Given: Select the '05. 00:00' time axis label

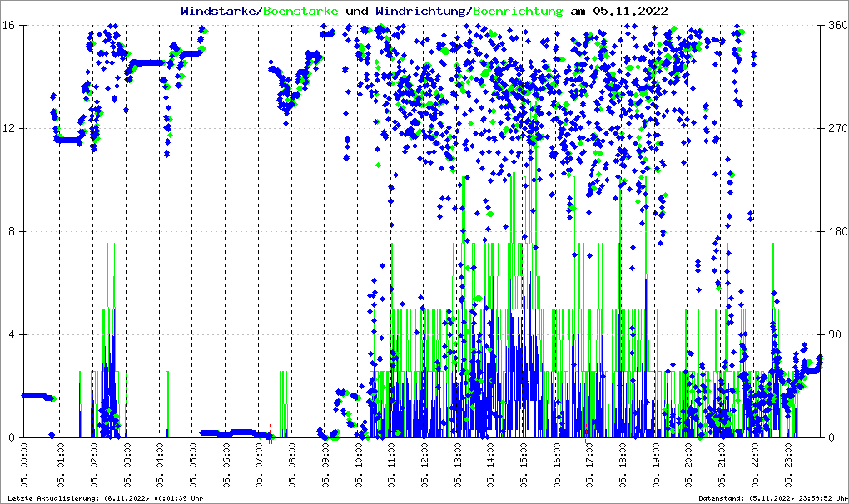Looking at the screenshot, I should (x=27, y=468).
